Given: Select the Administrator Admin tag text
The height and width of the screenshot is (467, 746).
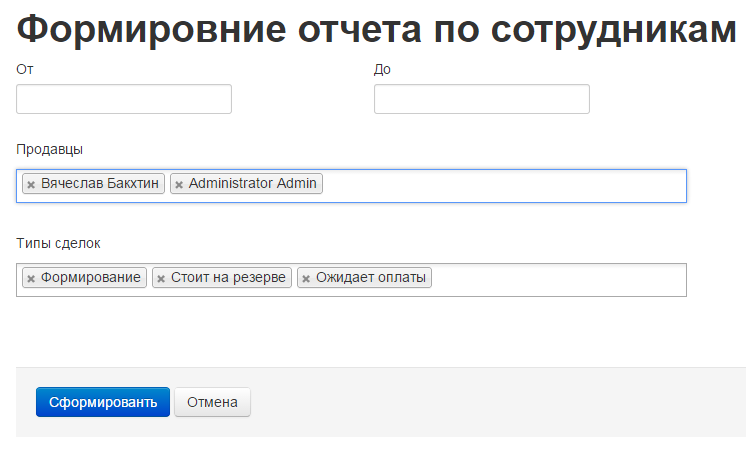Looking at the screenshot, I should point(252,184).
